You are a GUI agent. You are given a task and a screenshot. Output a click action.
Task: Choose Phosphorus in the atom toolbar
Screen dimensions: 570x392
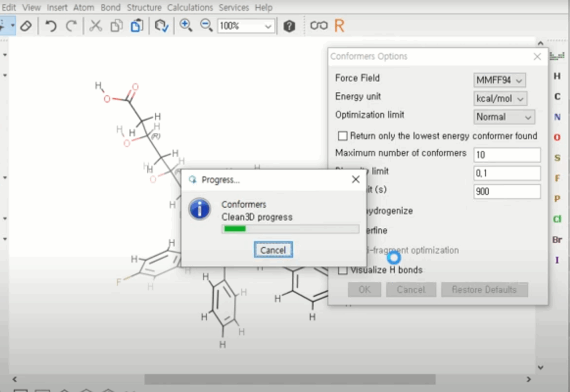(557, 199)
